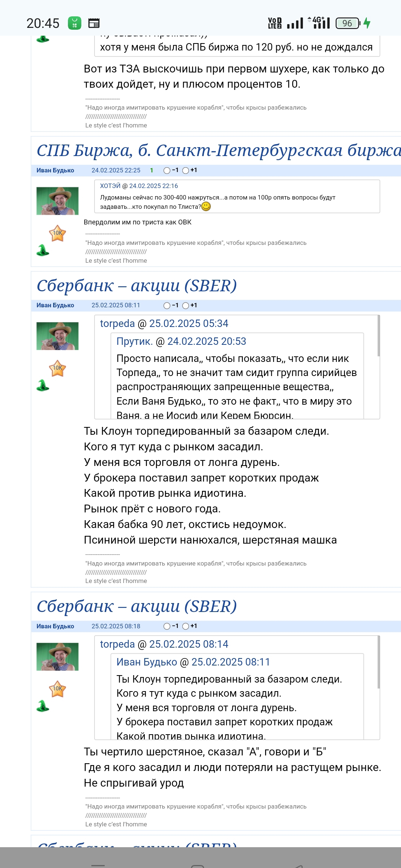Click quote scrollbar in the 08:18 post
401x868 pixels.
378,662
